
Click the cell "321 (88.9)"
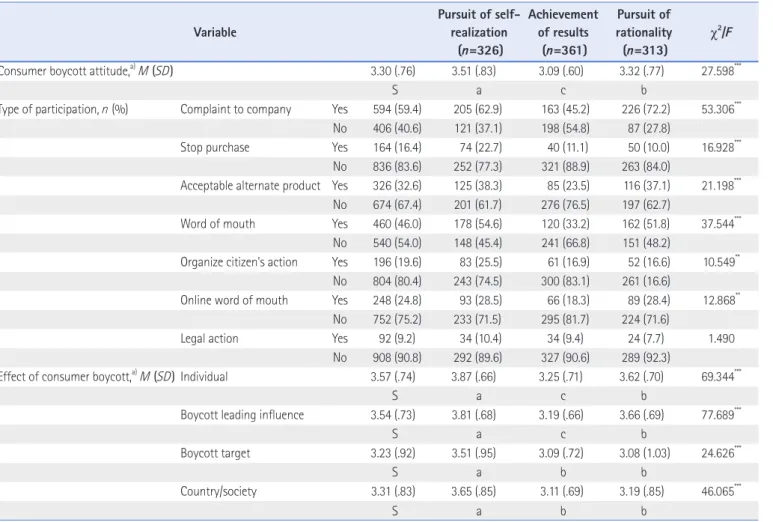[565, 167]
